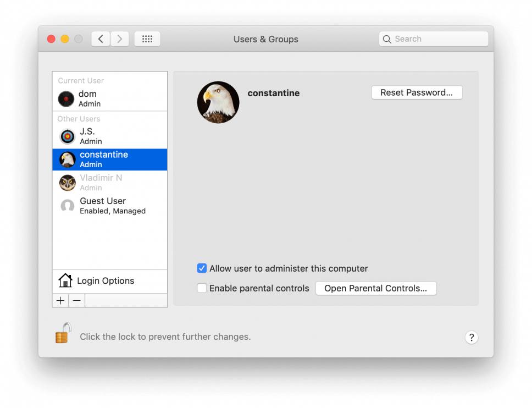Viewport: 532px width, 408px height.
Task: Click constantine's eagle profile picture
Action: [x=218, y=102]
